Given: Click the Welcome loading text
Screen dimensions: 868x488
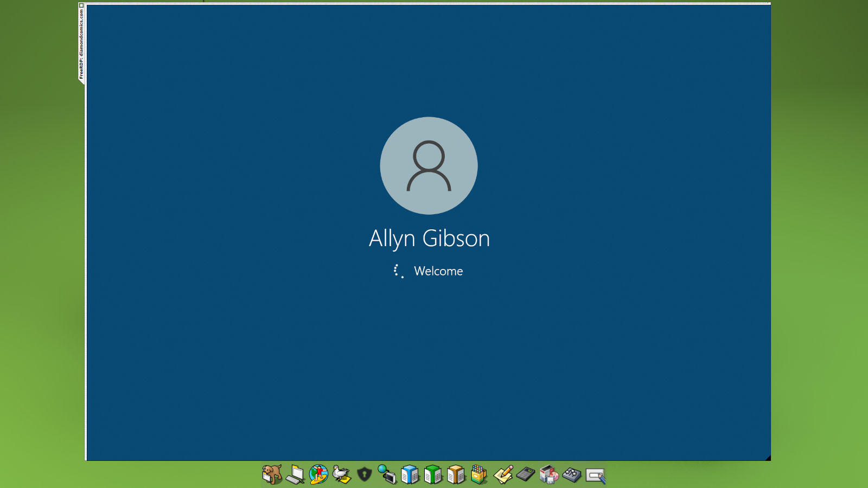Looking at the screenshot, I should point(438,271).
